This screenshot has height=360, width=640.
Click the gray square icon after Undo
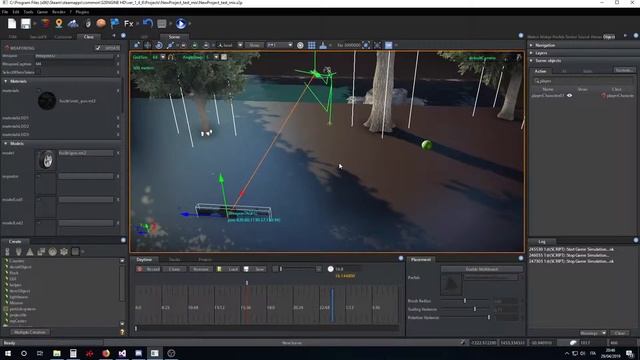(x=162, y=24)
